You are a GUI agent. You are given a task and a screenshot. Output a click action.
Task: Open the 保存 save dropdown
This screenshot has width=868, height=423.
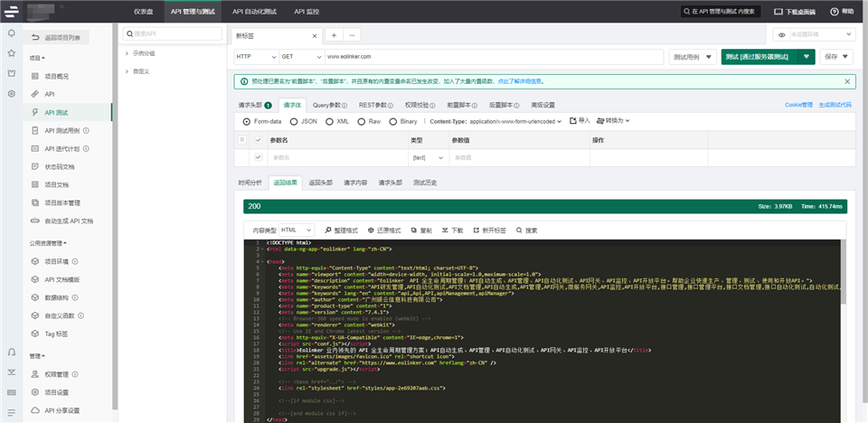coord(836,57)
